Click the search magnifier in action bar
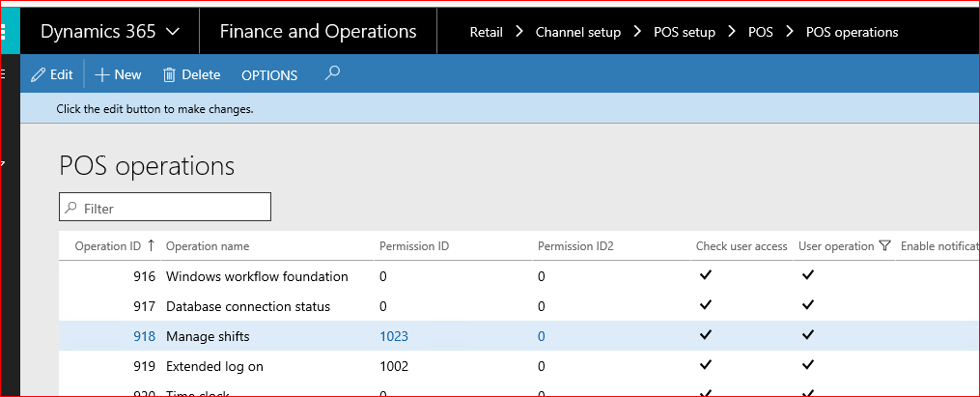This screenshot has width=980, height=397. point(332,73)
